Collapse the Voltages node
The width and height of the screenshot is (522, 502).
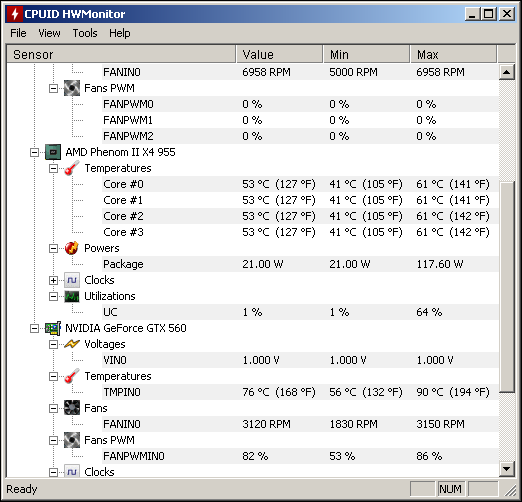click(x=53, y=345)
